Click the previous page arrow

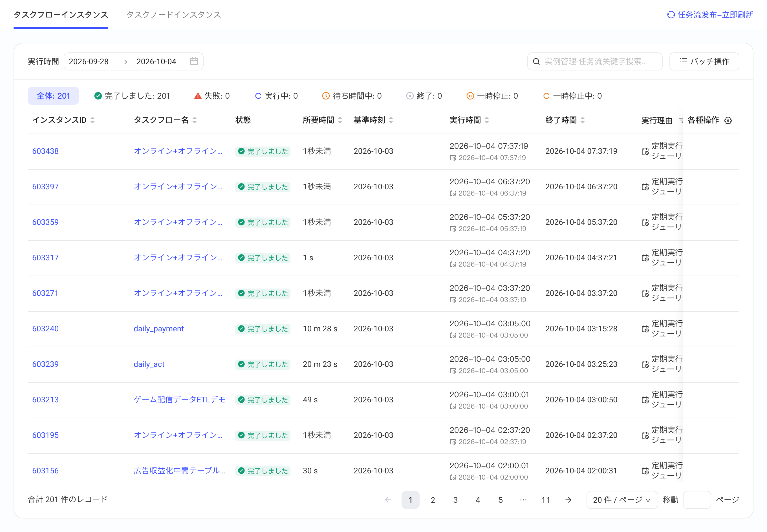click(x=388, y=500)
